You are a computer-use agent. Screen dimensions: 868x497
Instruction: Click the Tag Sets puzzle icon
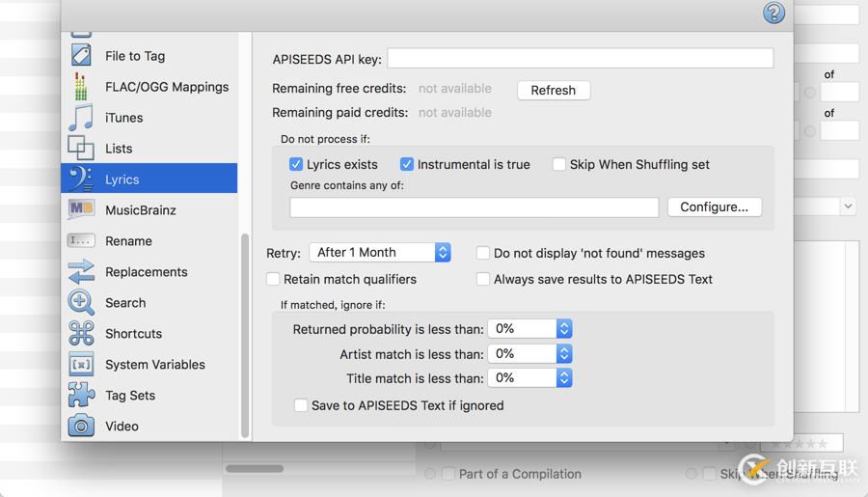click(81, 395)
